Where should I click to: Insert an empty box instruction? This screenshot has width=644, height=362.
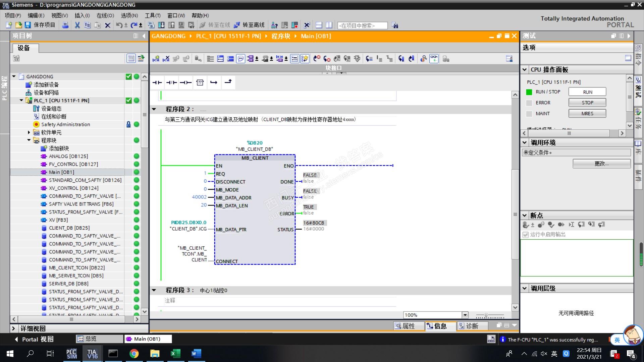point(200,82)
